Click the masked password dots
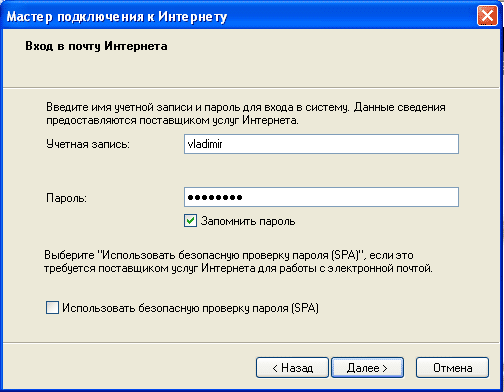The height and width of the screenshot is (392, 504). pyautogui.click(x=215, y=197)
